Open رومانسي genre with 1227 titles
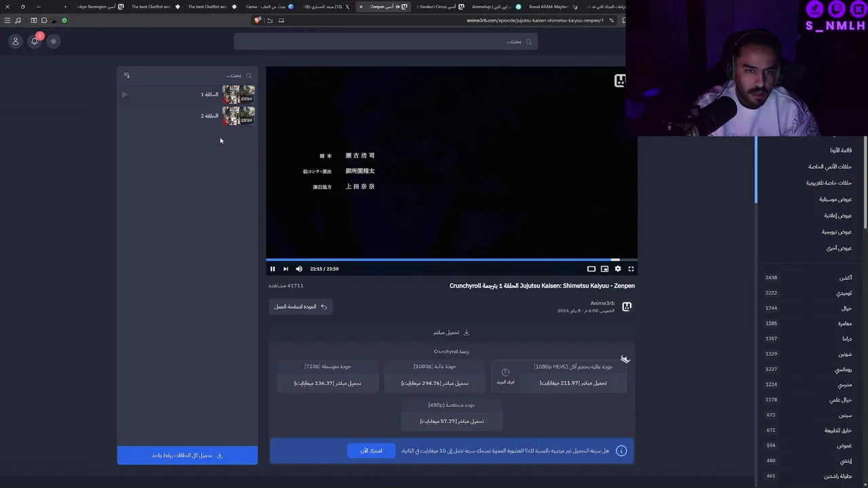868x488 pixels. click(x=808, y=369)
